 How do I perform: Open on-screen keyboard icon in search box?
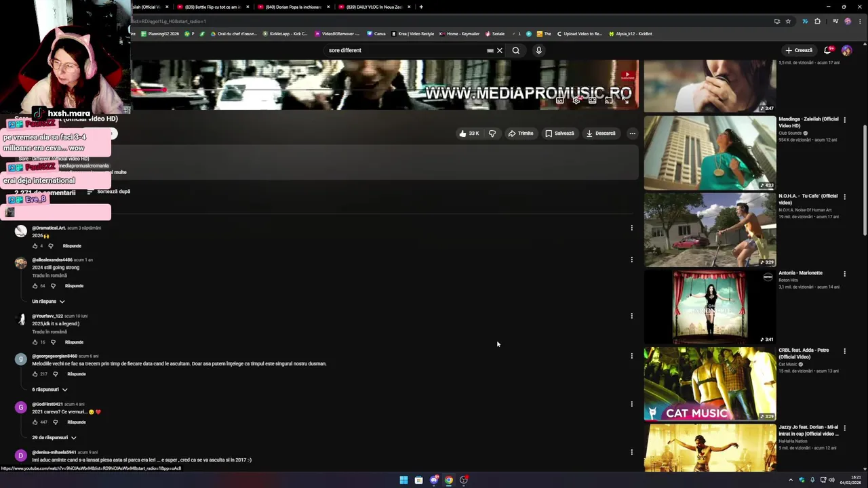(x=490, y=50)
